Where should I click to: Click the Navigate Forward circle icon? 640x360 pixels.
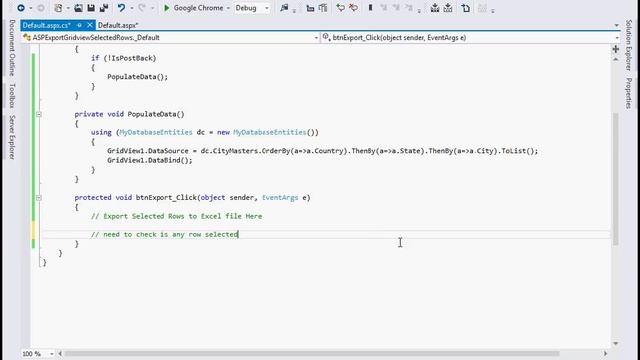coord(41,8)
